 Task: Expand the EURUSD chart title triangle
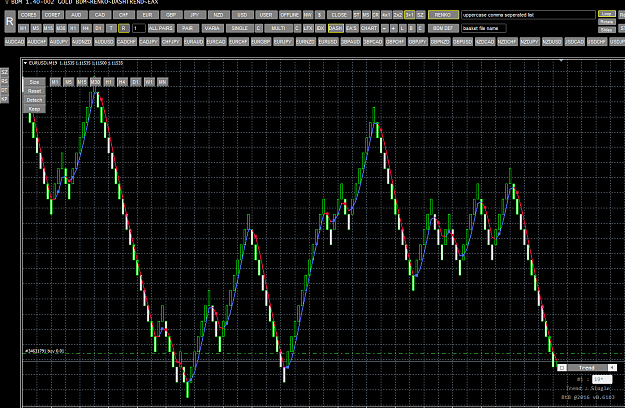coord(26,63)
